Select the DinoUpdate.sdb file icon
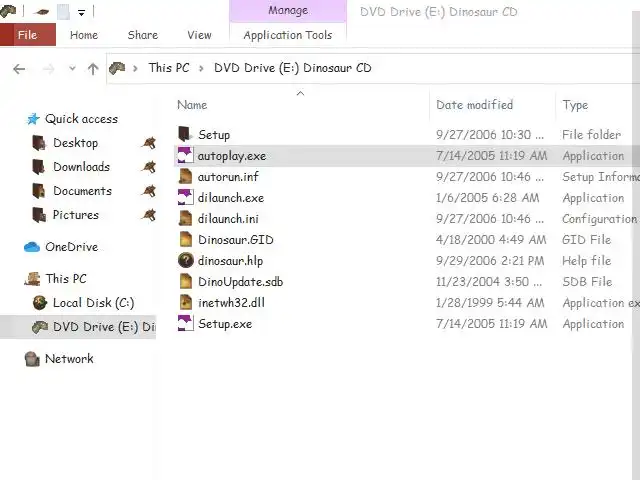This screenshot has height=480, width=640. [x=185, y=282]
